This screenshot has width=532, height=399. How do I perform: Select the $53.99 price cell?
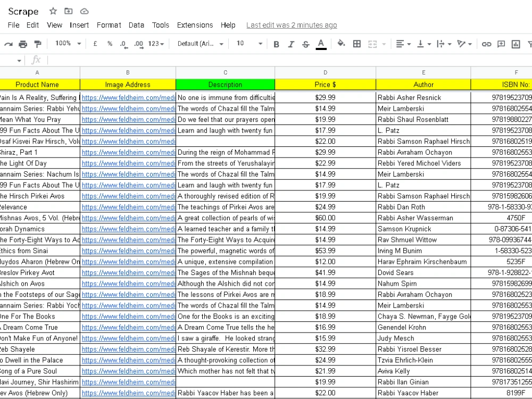point(326,251)
